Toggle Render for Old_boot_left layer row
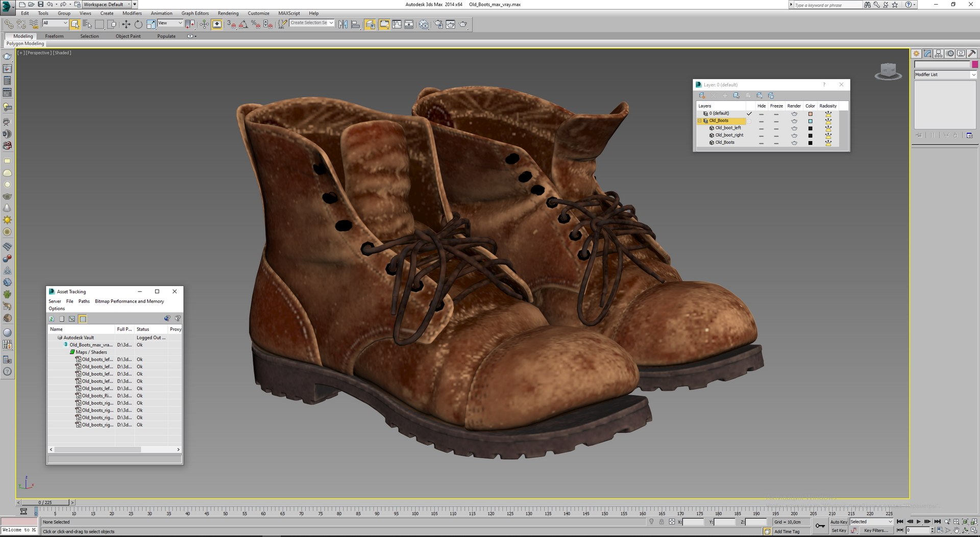This screenshot has width=980, height=537. [x=794, y=128]
